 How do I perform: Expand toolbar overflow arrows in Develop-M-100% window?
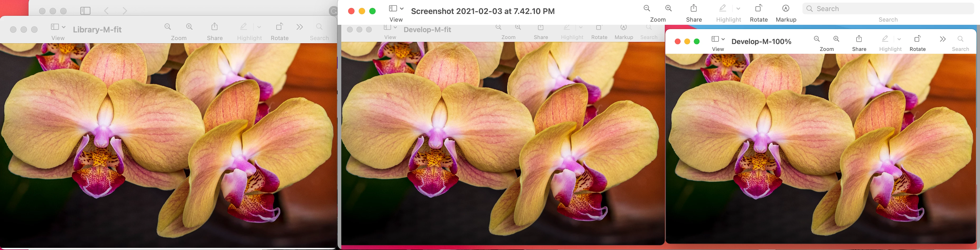[942, 39]
